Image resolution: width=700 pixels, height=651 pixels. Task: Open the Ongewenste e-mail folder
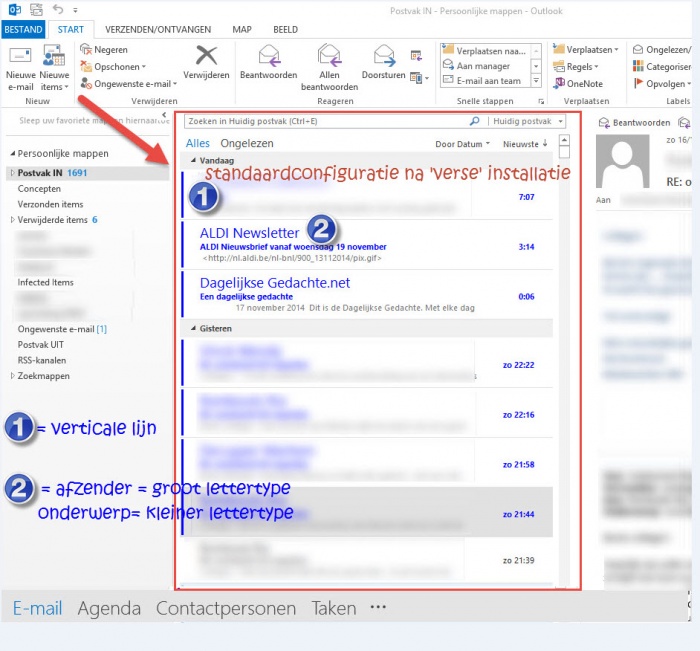(62, 329)
